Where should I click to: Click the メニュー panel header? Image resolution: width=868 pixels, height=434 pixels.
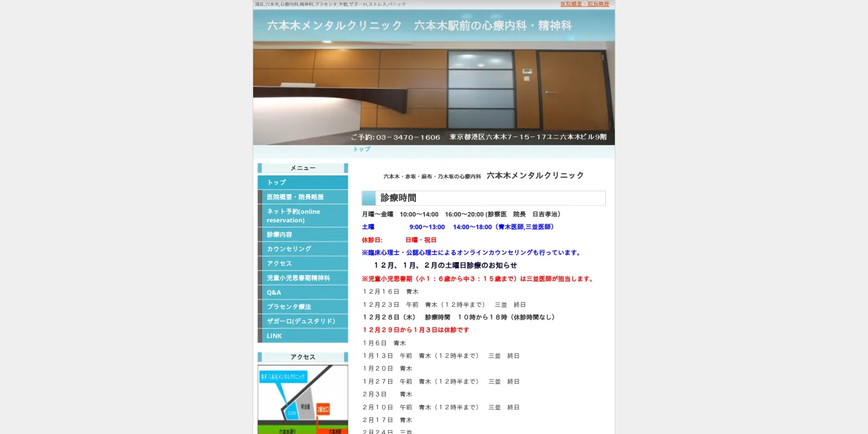point(302,168)
